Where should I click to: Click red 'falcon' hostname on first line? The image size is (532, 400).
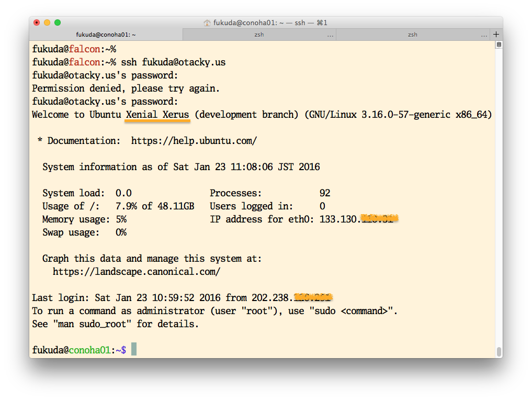coord(85,49)
